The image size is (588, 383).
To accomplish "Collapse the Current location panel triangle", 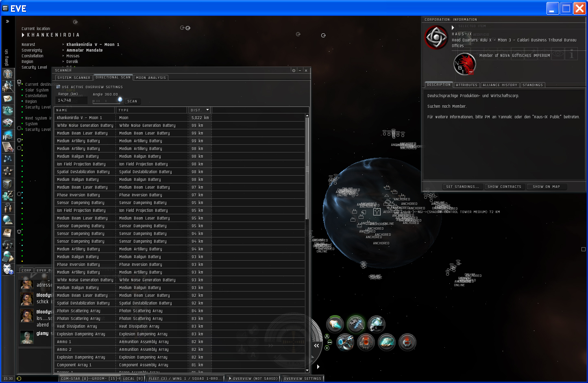I will (23, 35).
